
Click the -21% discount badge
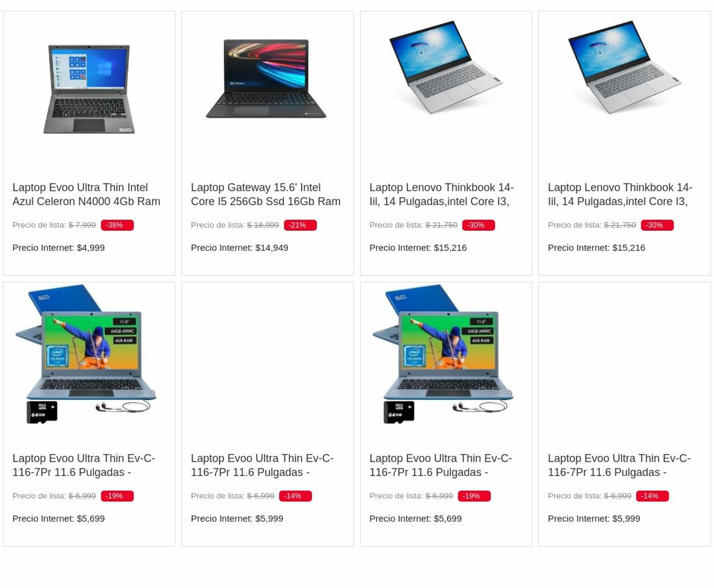coord(300,225)
